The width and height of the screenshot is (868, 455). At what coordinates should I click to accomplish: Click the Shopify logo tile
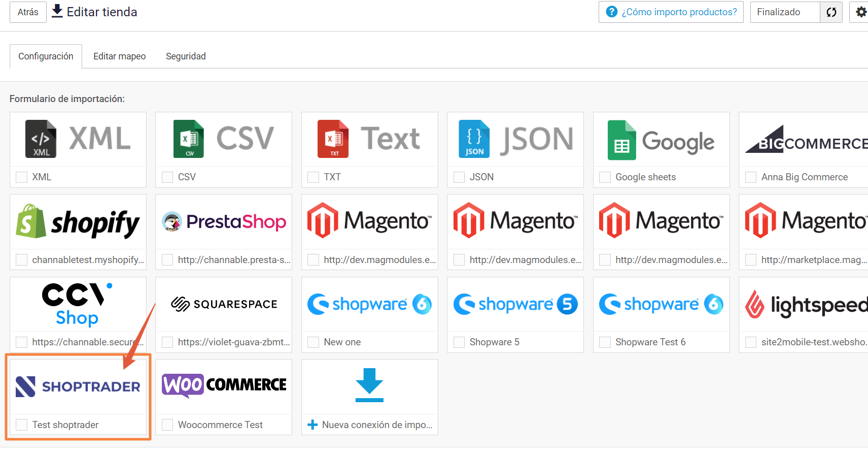78,221
